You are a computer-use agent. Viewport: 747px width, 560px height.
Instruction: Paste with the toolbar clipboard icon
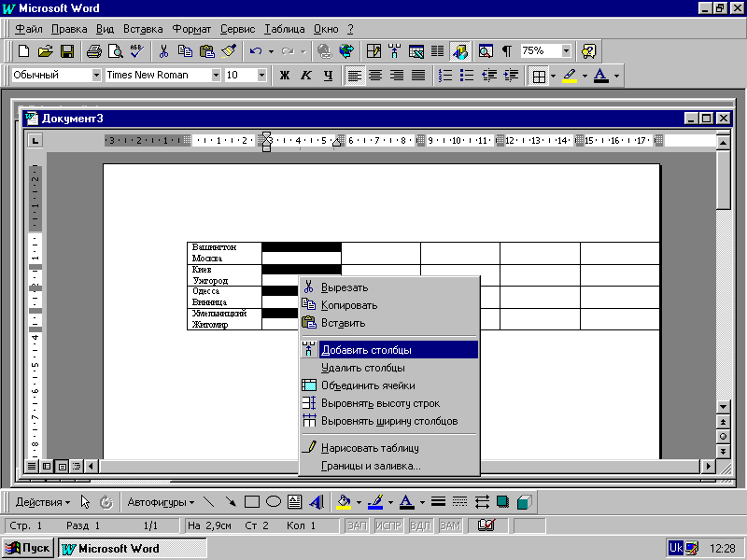coord(206,51)
